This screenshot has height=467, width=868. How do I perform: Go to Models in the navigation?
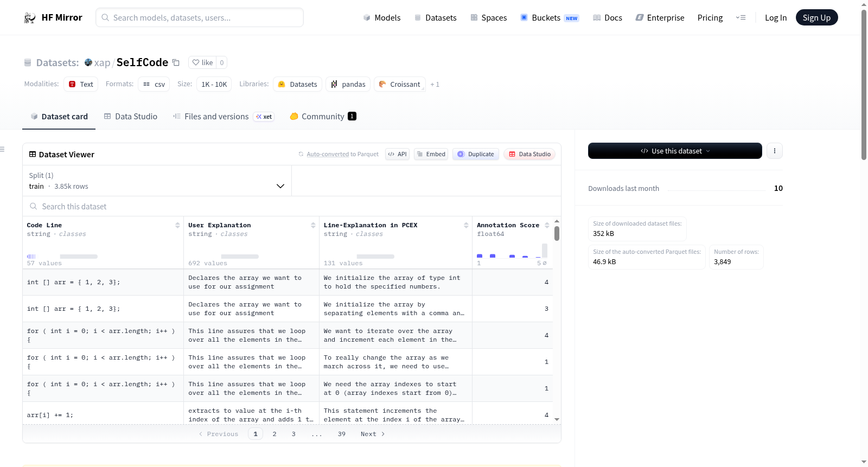coord(382,18)
